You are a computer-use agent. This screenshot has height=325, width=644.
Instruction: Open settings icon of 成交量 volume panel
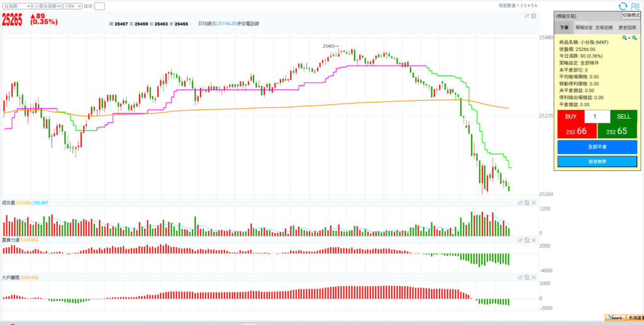(520, 202)
